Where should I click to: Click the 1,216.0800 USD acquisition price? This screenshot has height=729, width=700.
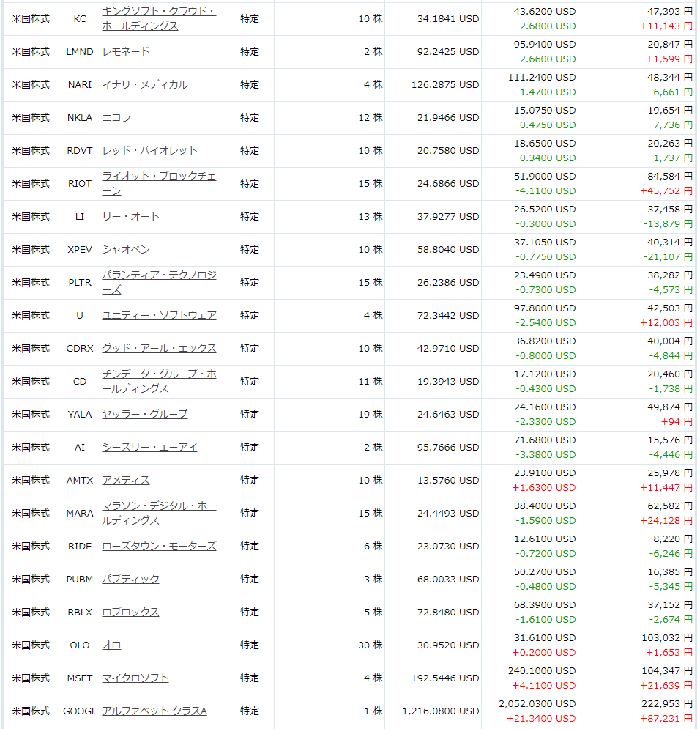click(x=441, y=712)
